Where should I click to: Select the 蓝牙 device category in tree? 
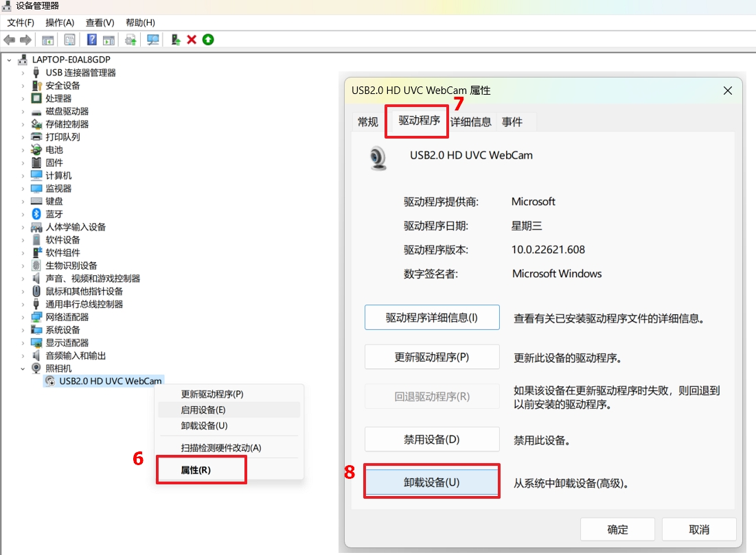54,214
